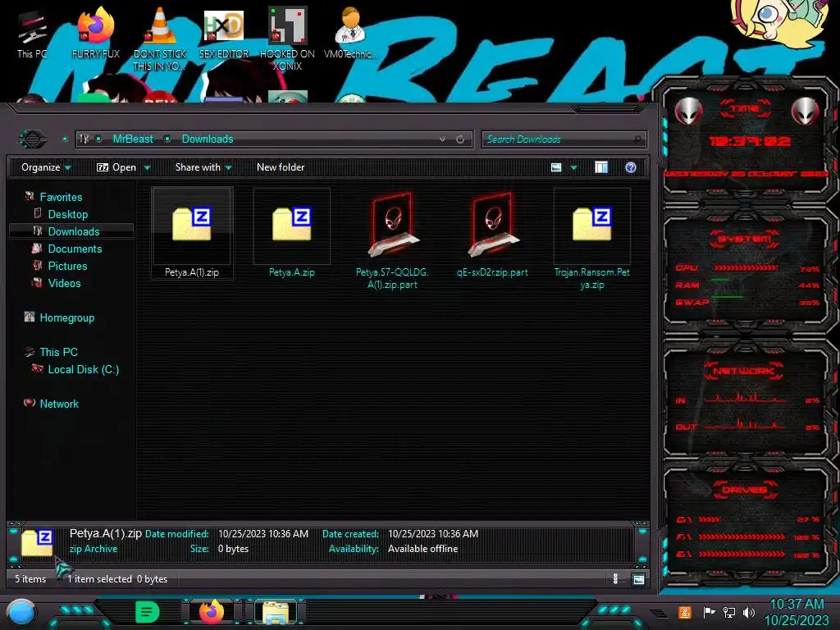Click the Start orb button
This screenshot has width=840, height=630.
click(21, 612)
